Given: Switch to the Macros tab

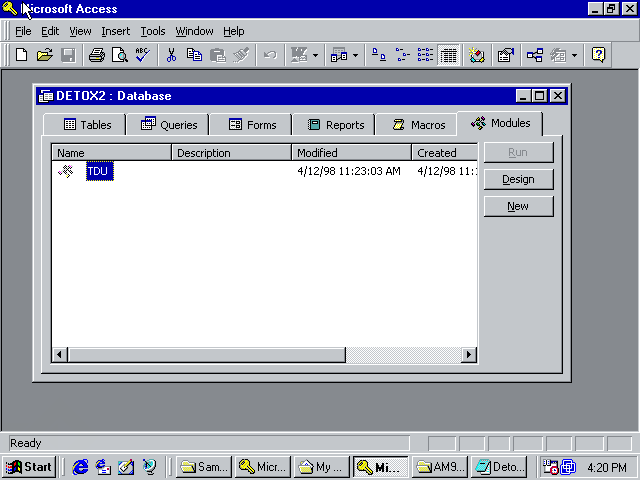Looking at the screenshot, I should [417, 124].
